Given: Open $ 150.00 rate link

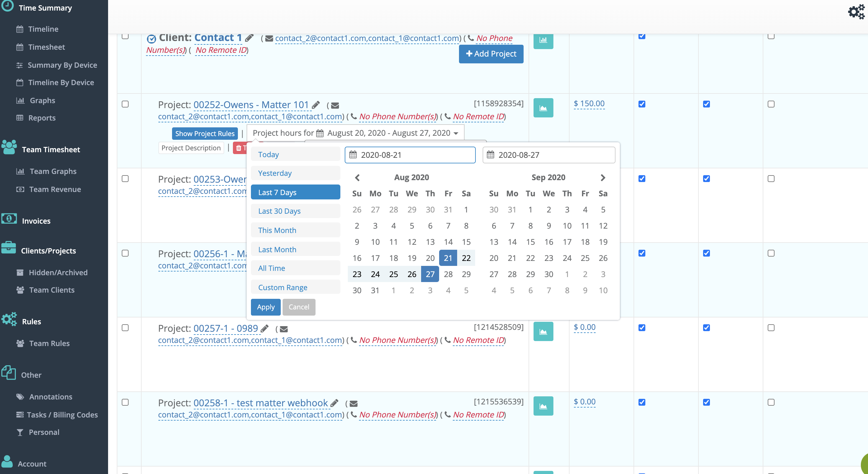Looking at the screenshot, I should pos(589,103).
